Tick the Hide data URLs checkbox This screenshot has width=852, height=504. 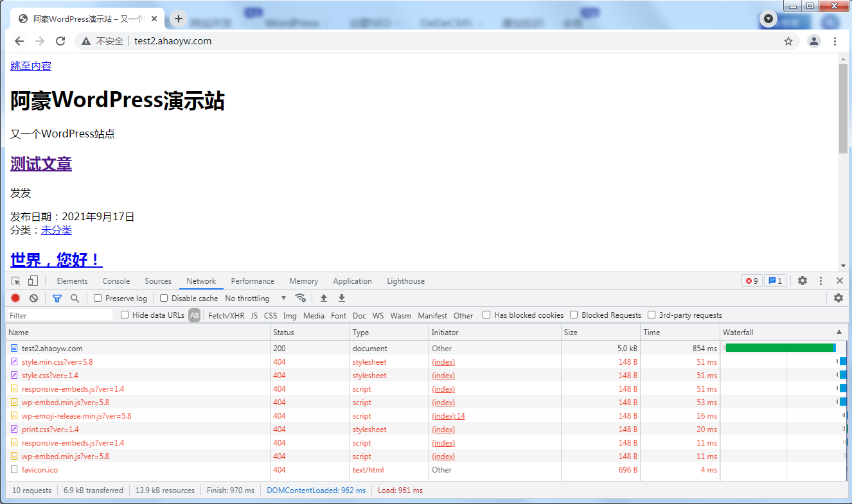125,315
